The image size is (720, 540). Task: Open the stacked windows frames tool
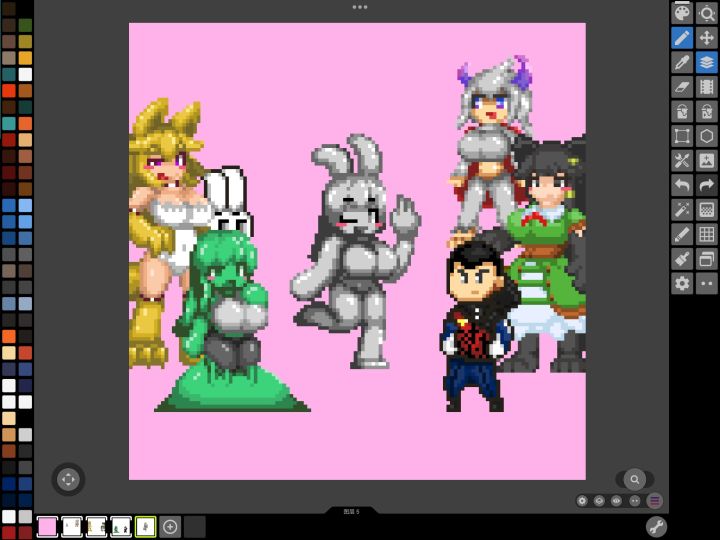[x=706, y=259]
